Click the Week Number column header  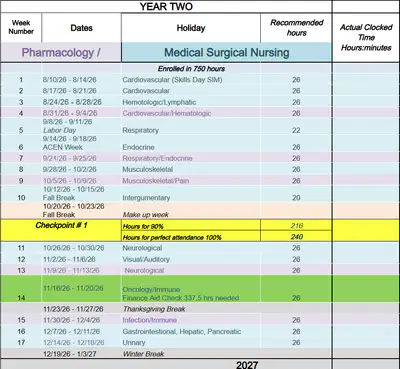tap(21, 27)
